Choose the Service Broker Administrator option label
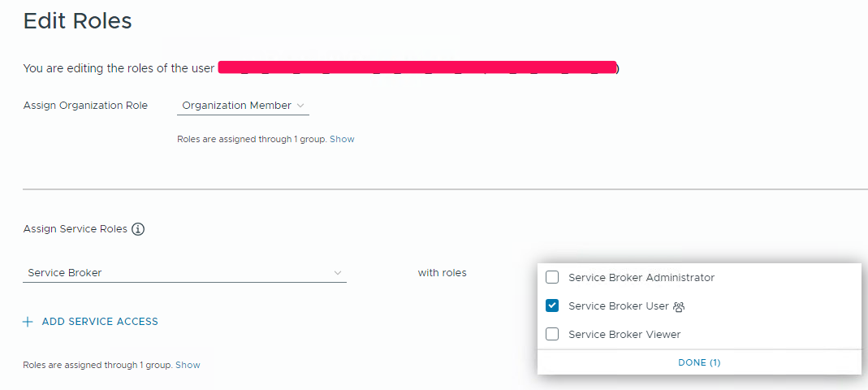Viewport: 868px width, 390px height. click(641, 277)
